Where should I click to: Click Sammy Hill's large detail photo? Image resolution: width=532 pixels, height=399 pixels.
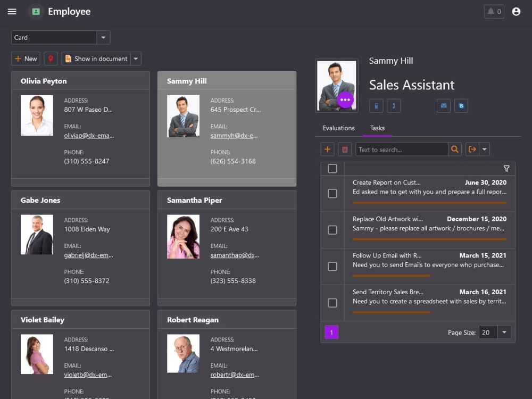click(x=337, y=86)
